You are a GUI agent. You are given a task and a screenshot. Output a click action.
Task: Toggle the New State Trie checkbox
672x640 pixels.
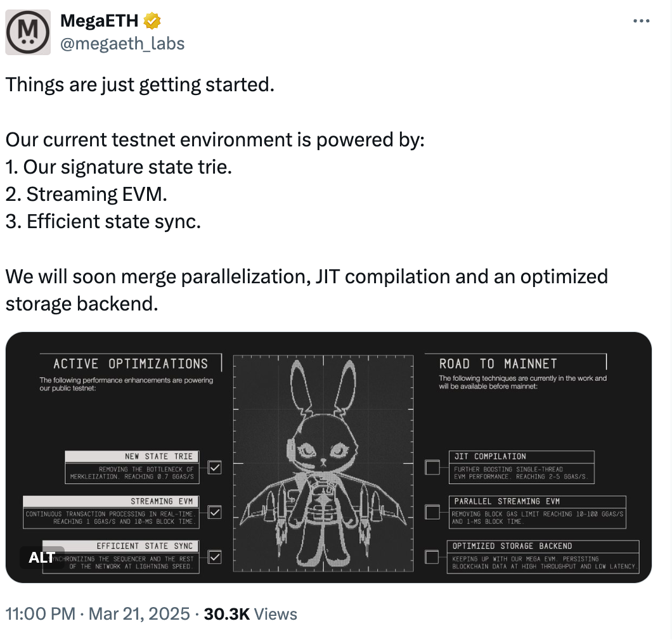[215, 468]
